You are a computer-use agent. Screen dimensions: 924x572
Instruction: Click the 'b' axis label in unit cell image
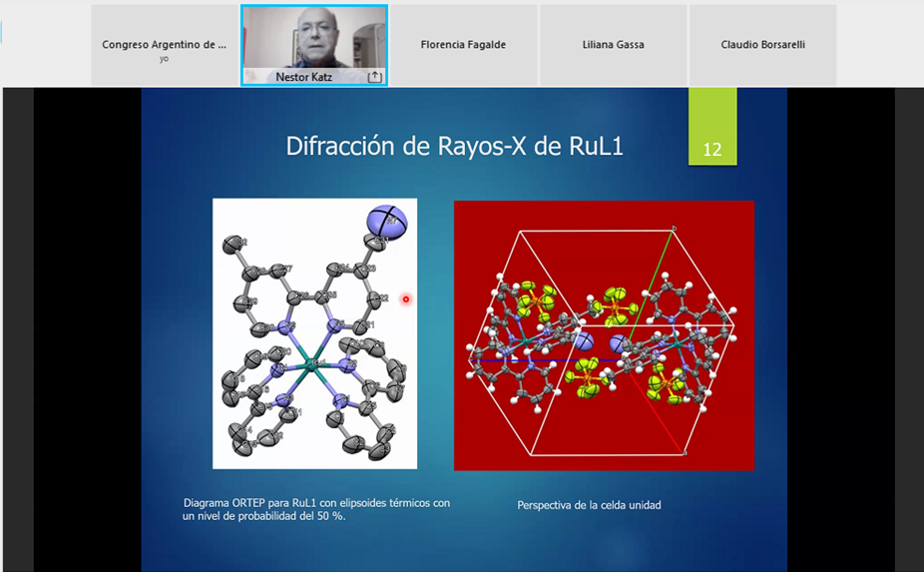pyautogui.click(x=675, y=230)
